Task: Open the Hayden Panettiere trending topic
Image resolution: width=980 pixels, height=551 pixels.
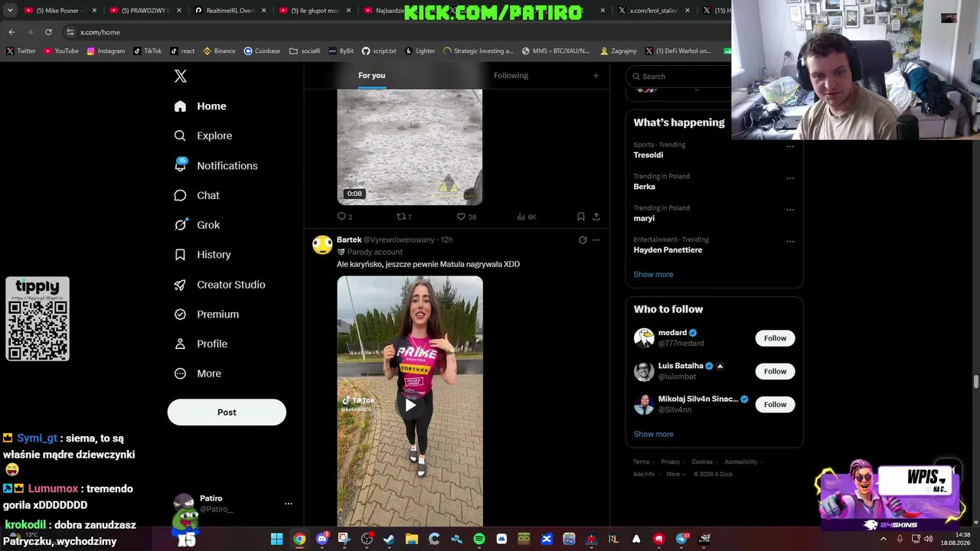Action: [x=668, y=250]
